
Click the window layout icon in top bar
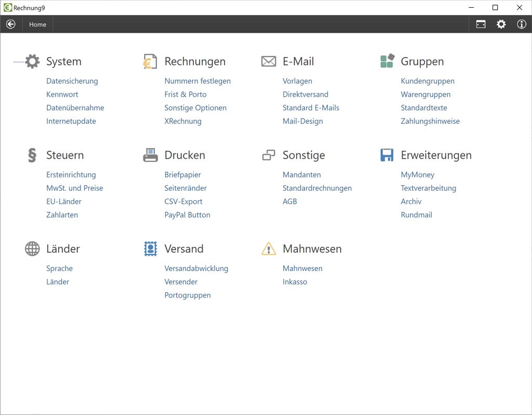(481, 24)
